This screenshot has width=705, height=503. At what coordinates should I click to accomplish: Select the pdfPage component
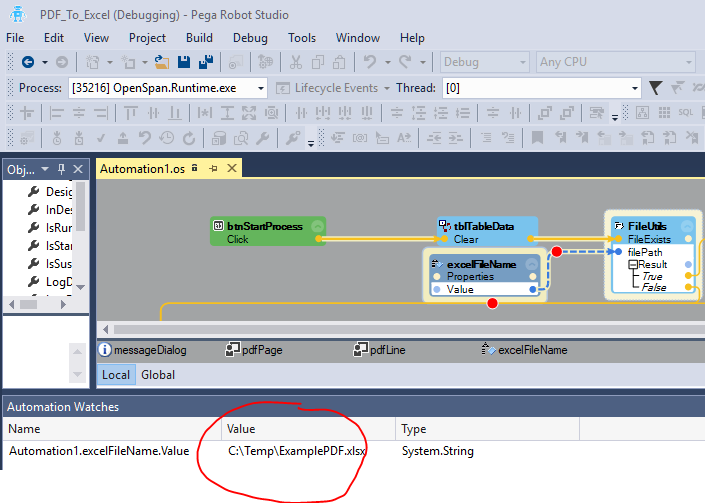point(254,350)
